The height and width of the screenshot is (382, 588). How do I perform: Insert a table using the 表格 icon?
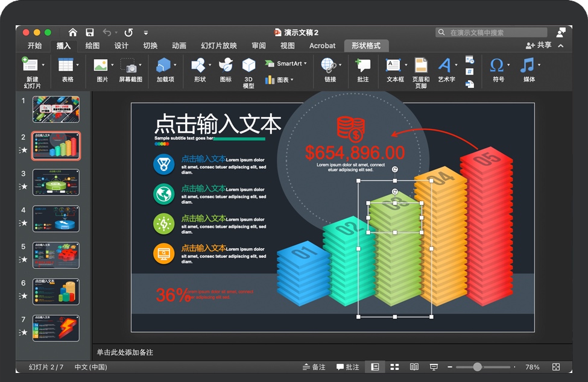coord(66,65)
